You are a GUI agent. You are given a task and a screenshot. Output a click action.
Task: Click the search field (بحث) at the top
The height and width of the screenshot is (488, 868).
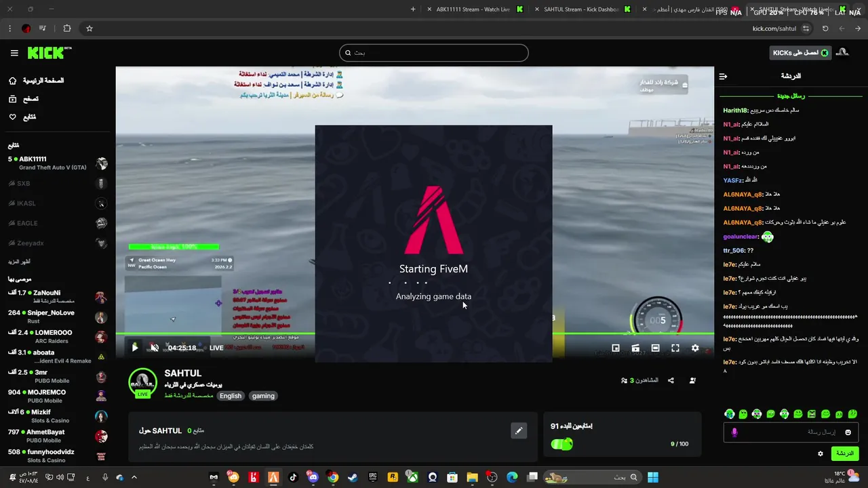click(434, 53)
